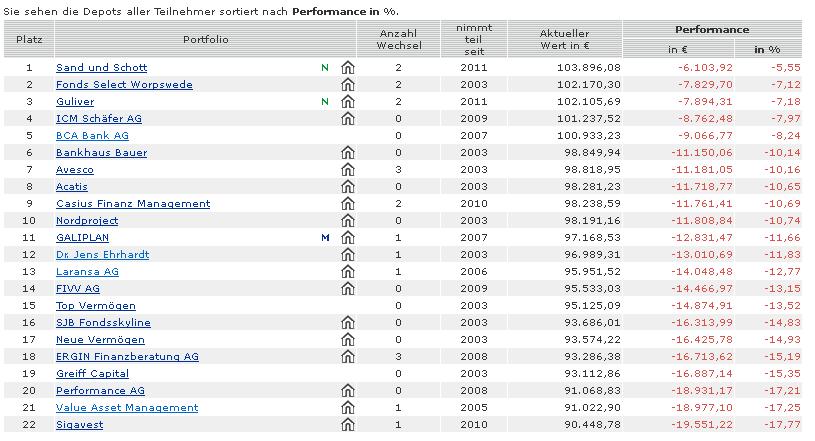815x441 pixels.
Task: Click house icon for Value Asset Management
Action: [348, 408]
